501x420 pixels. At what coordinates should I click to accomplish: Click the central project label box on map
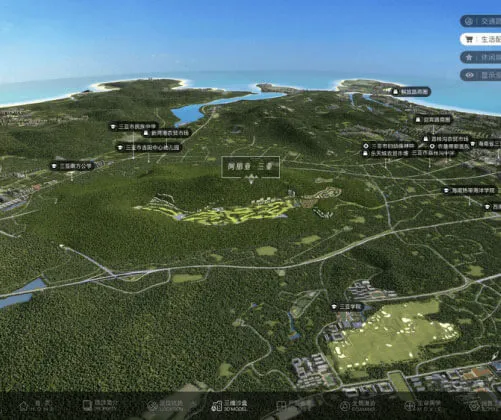coord(250,167)
